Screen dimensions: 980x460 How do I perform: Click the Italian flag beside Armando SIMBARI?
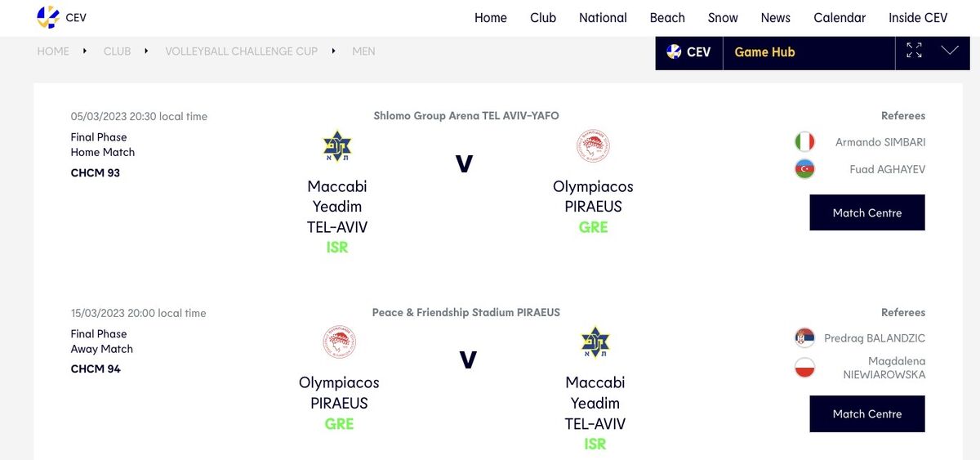[x=805, y=142]
